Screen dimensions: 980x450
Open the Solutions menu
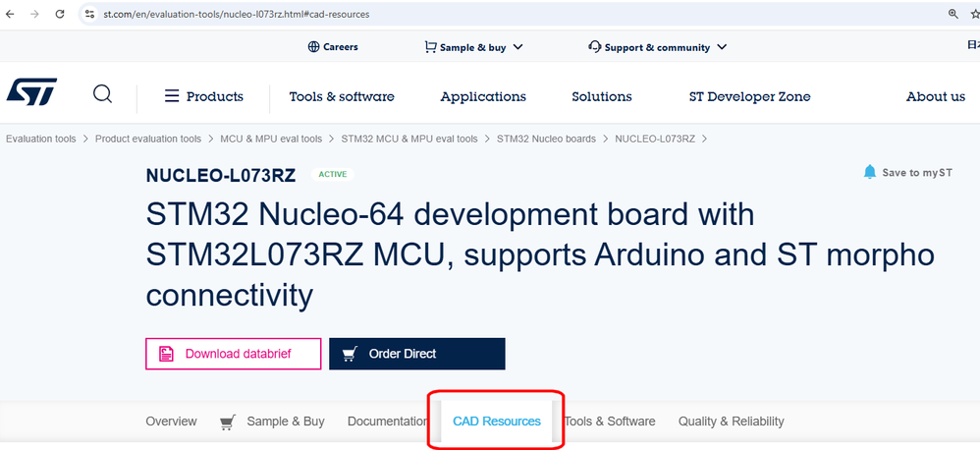(602, 97)
